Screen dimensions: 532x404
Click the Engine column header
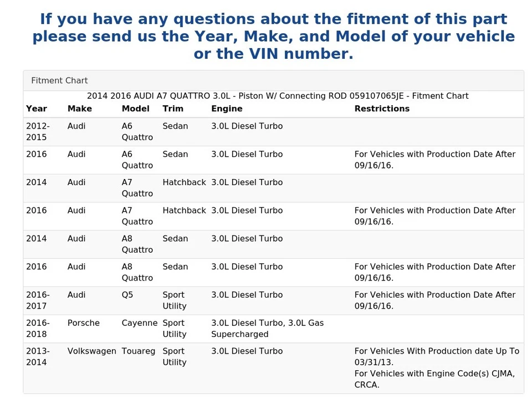coord(227,109)
